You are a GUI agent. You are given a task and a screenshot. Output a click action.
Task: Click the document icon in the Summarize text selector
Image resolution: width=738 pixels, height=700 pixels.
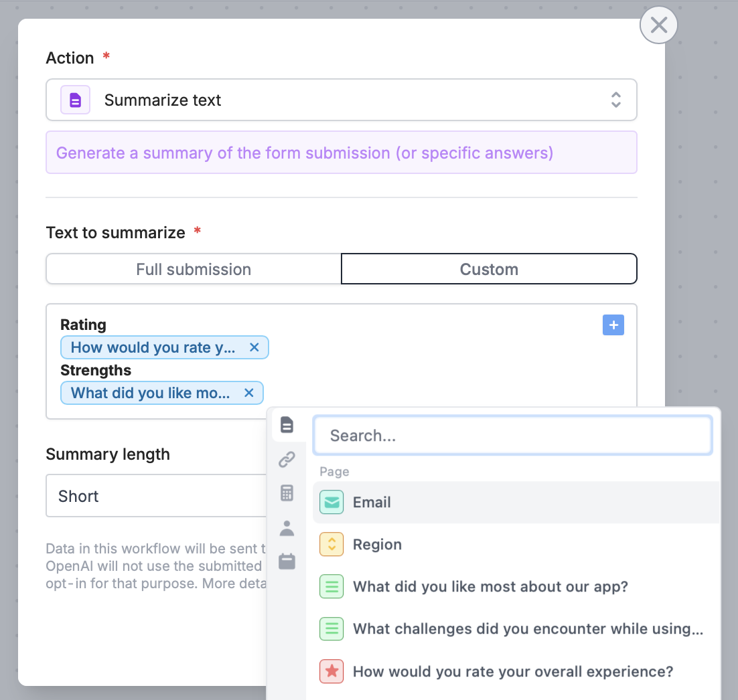(75, 99)
